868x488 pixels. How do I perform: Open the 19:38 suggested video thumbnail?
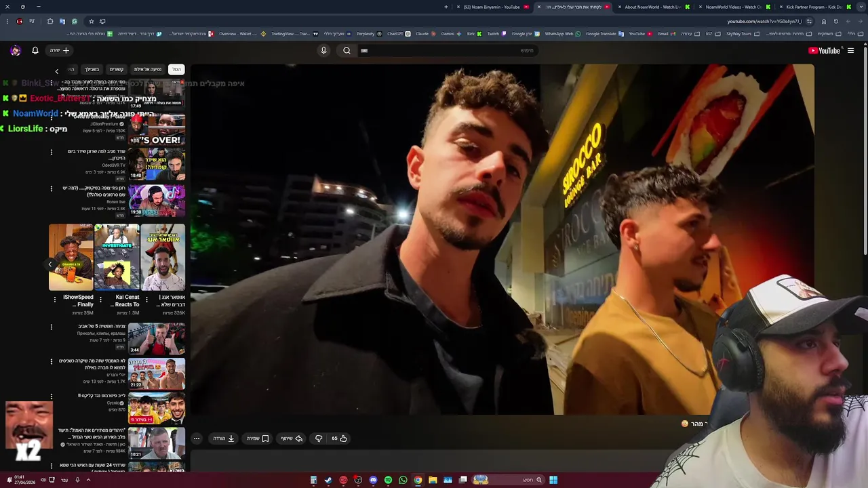pos(157,201)
